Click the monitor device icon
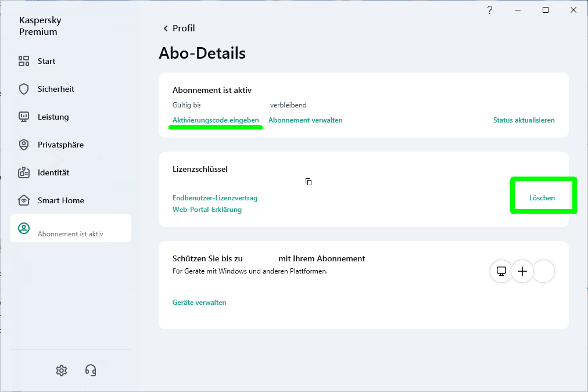Image resolution: width=588 pixels, height=392 pixels. pos(501,271)
